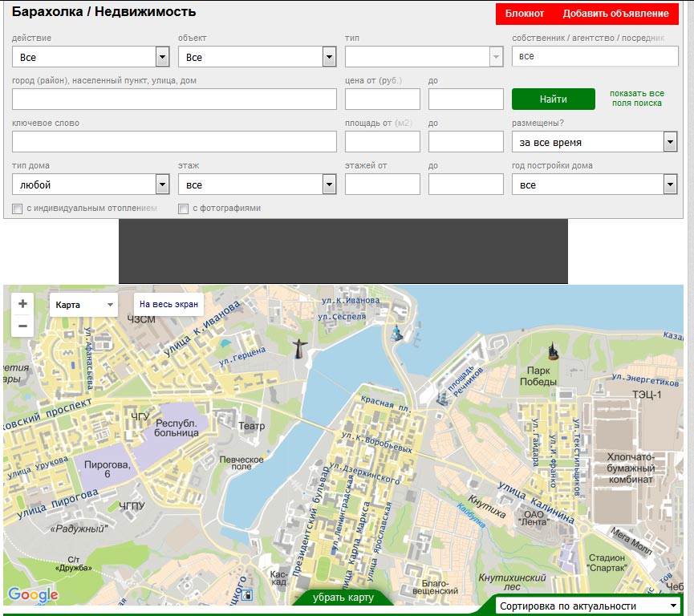Open the 'действие' dropdown
This screenshot has width=694, height=616.
tap(91, 57)
